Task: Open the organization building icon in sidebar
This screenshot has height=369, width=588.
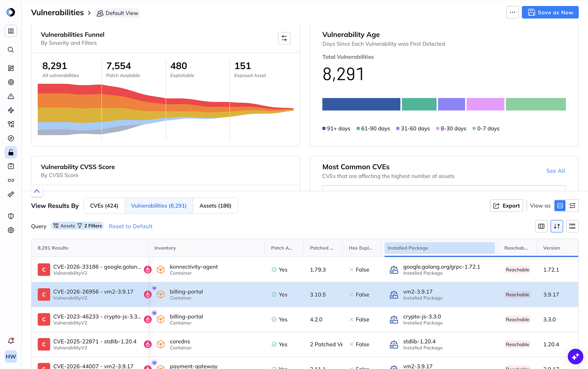Action: coord(11,31)
